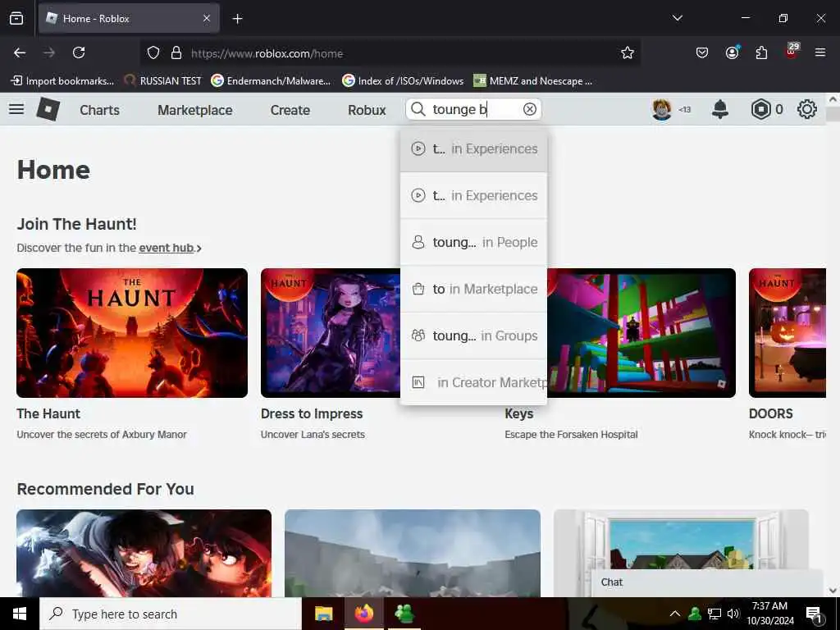The width and height of the screenshot is (840, 630).
Task: Open the settings gear in Roblox
Action: (x=807, y=109)
